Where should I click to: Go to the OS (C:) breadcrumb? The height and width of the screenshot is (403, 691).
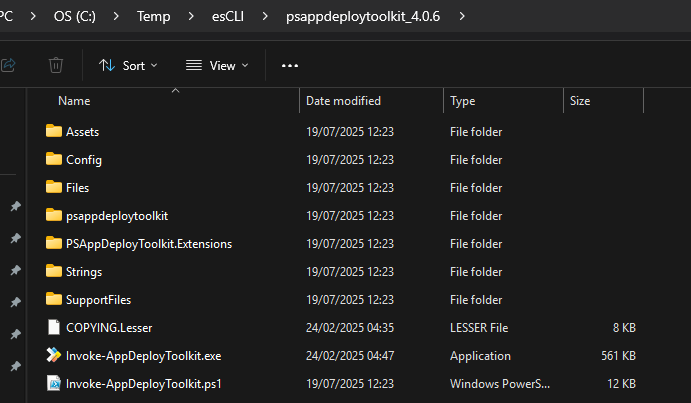(x=74, y=16)
